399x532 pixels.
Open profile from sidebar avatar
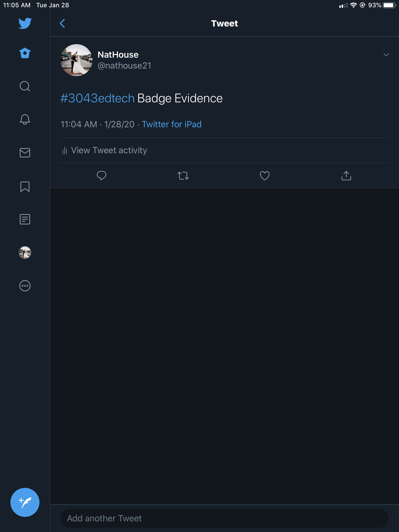pos(25,252)
